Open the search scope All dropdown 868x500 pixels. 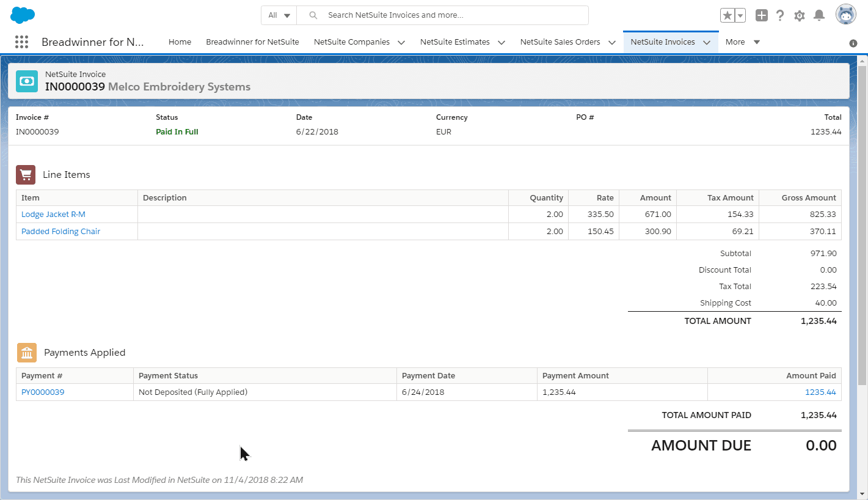279,15
